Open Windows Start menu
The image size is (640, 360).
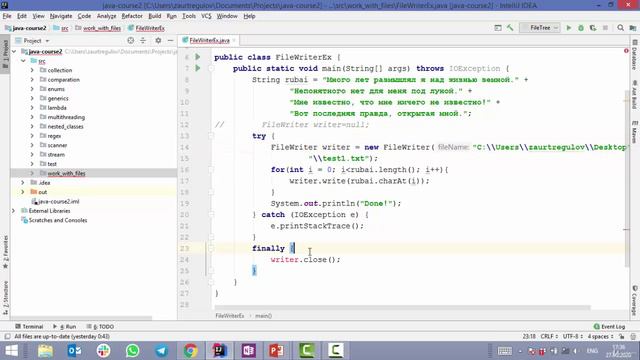coord(11,351)
